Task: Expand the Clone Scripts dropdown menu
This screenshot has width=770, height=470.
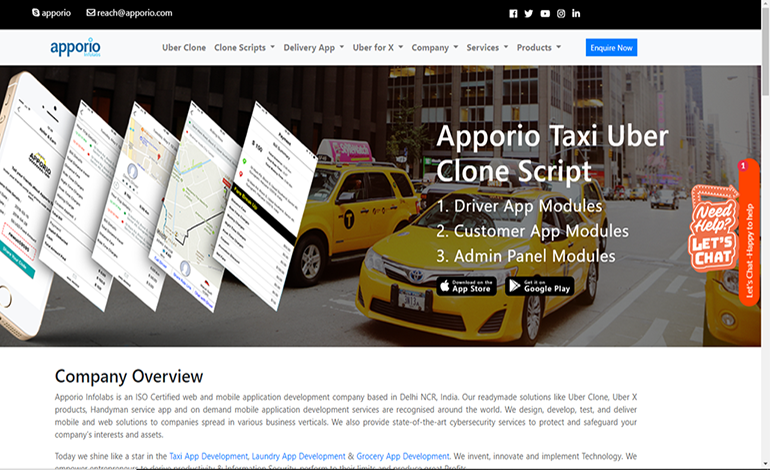Action: [x=244, y=48]
